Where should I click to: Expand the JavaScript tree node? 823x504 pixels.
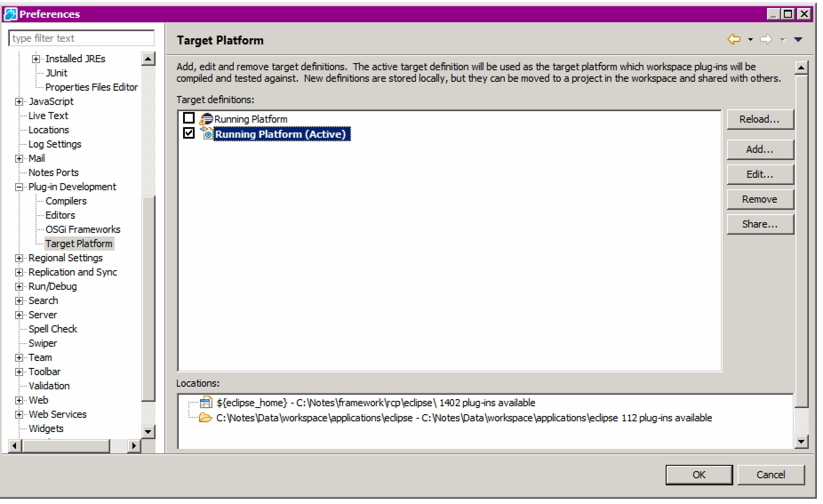[x=19, y=102]
